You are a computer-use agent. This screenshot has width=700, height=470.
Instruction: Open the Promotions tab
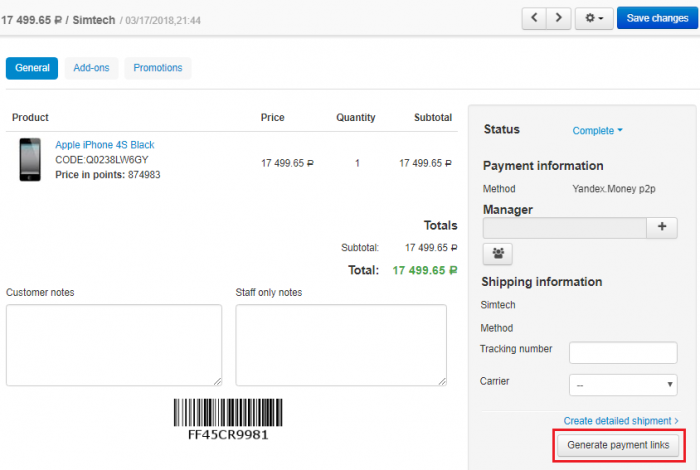tap(158, 68)
